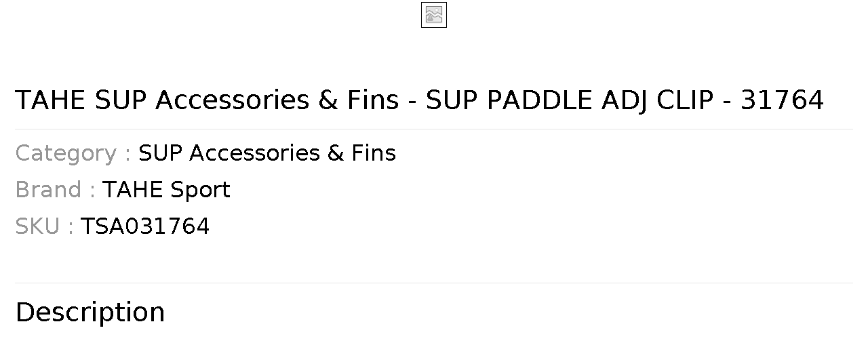Click the word Fins in the category value

374,153
